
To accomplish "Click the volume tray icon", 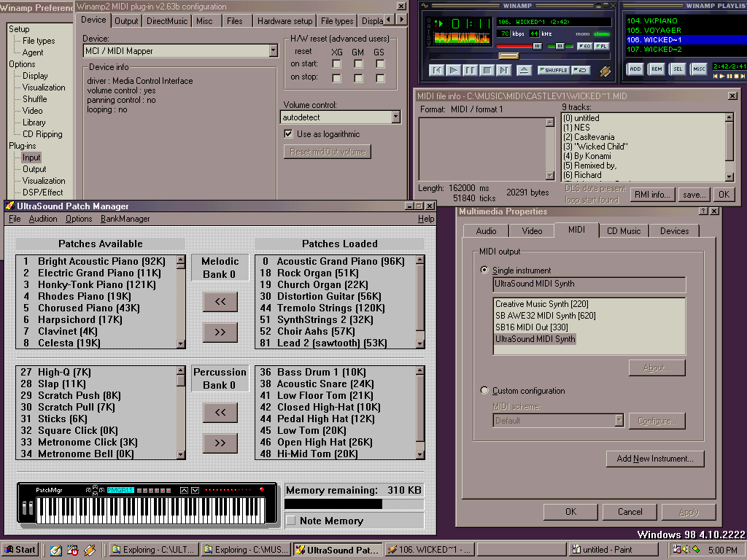I will (686, 550).
